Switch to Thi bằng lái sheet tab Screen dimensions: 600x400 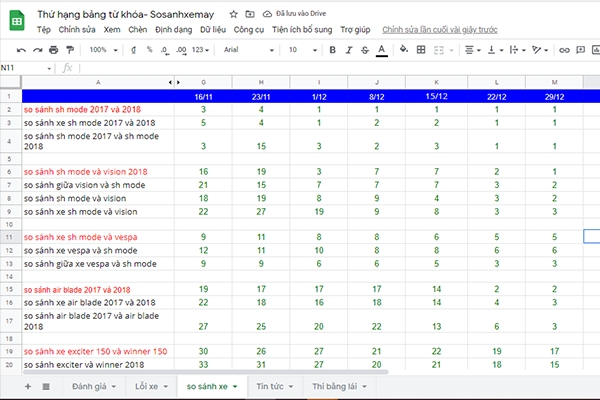[339, 386]
